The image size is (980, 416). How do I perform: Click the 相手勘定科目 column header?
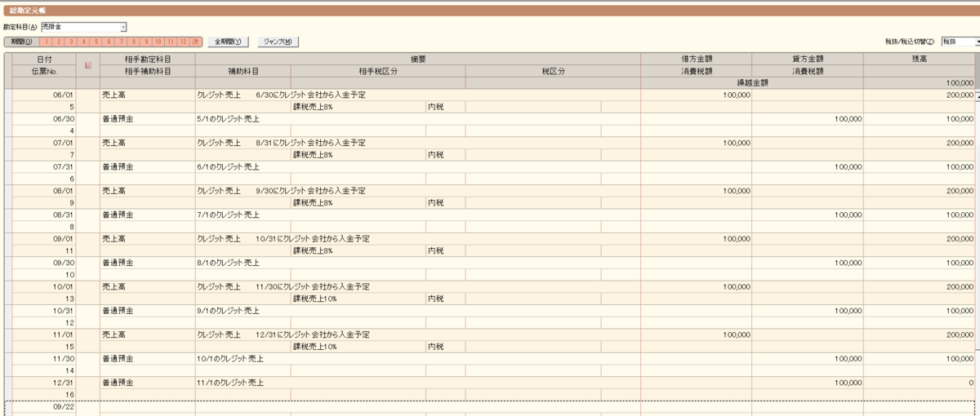[x=148, y=60]
